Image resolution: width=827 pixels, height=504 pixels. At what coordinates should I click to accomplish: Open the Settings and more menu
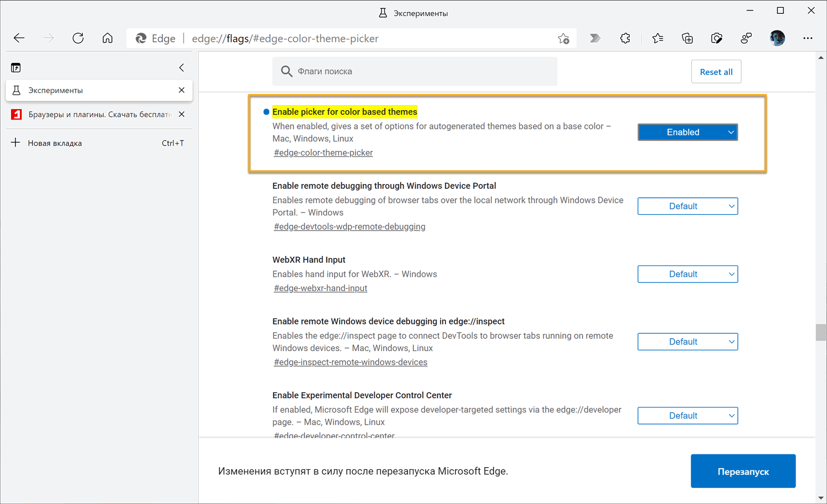pyautogui.click(x=808, y=38)
